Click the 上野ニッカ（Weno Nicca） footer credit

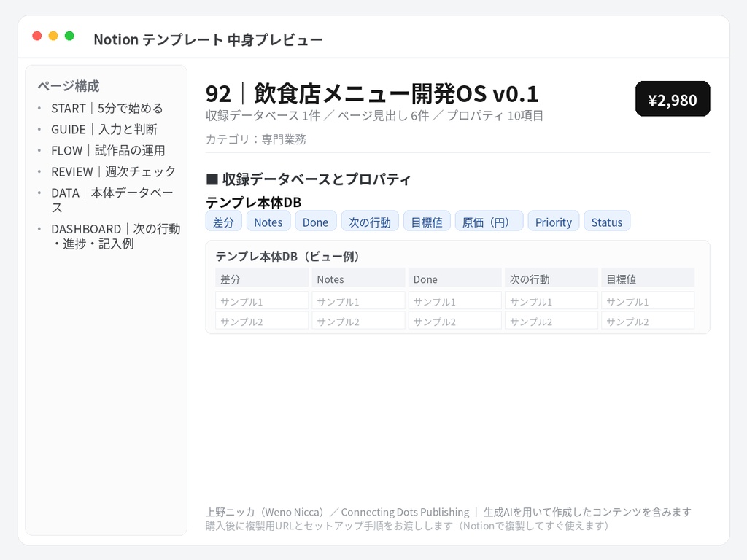coord(265,513)
